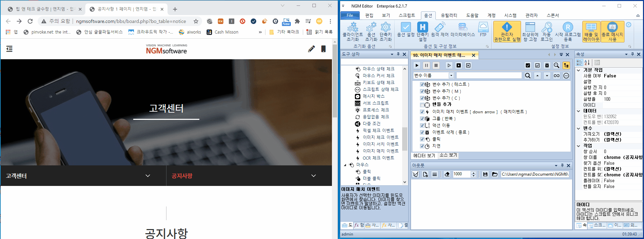Click the 클라이언트 초기화 ribbon icon

click(353, 32)
